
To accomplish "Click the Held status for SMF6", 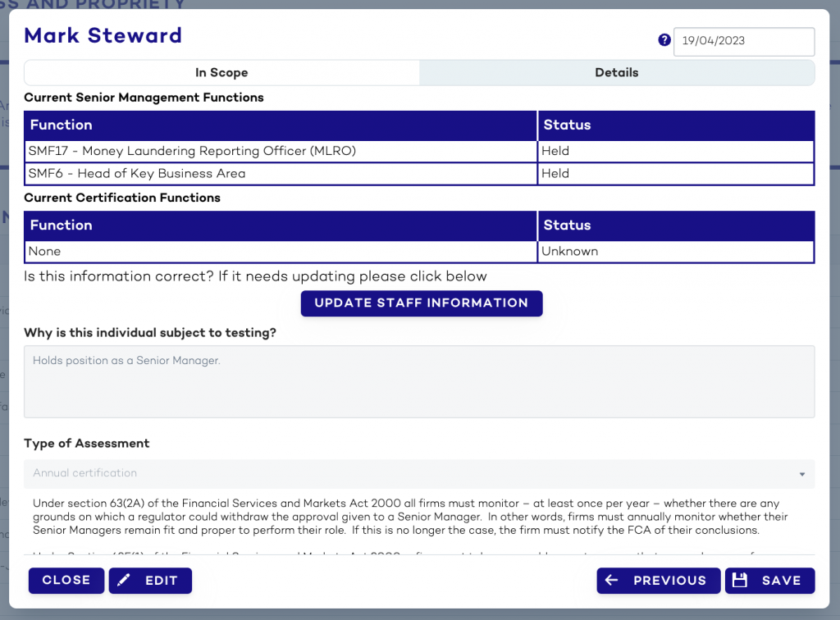I will (x=675, y=174).
